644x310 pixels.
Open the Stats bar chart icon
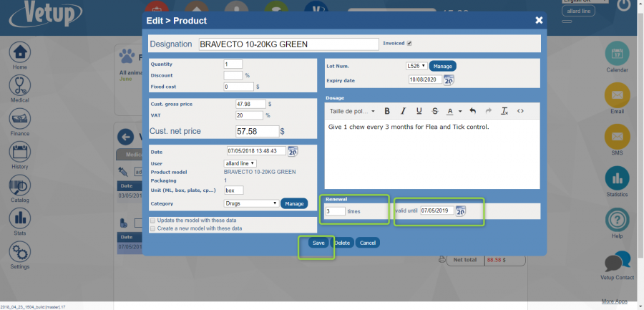[x=20, y=219]
